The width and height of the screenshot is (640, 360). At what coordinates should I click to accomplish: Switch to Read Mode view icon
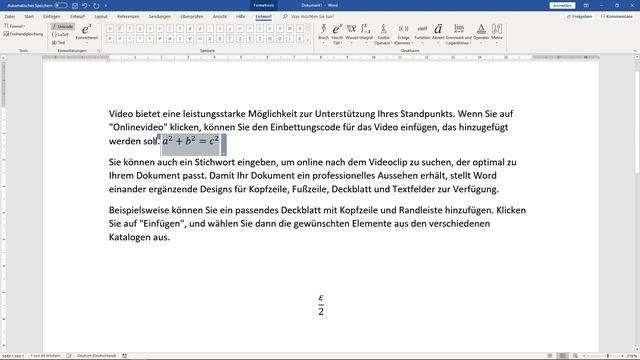[550, 356]
